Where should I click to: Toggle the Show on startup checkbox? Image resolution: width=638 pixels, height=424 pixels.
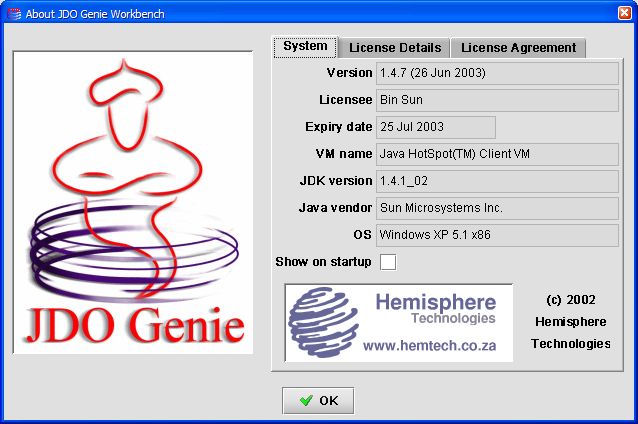pyautogui.click(x=388, y=262)
